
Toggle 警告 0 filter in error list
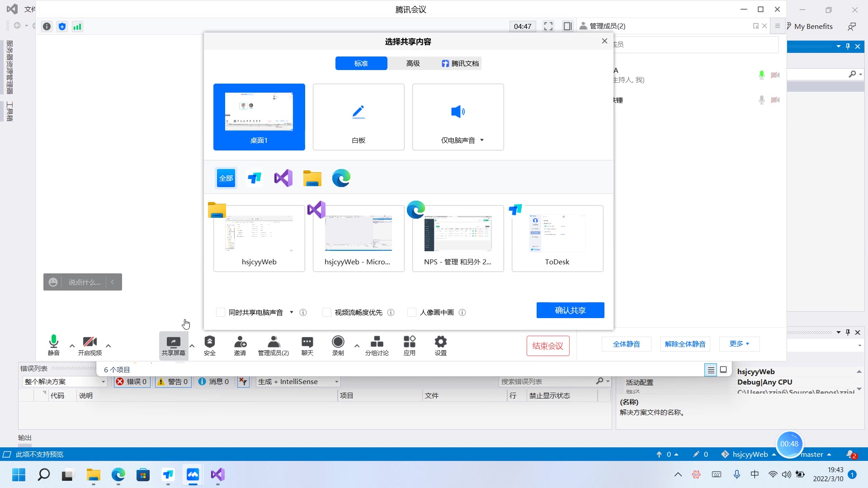pos(173,381)
